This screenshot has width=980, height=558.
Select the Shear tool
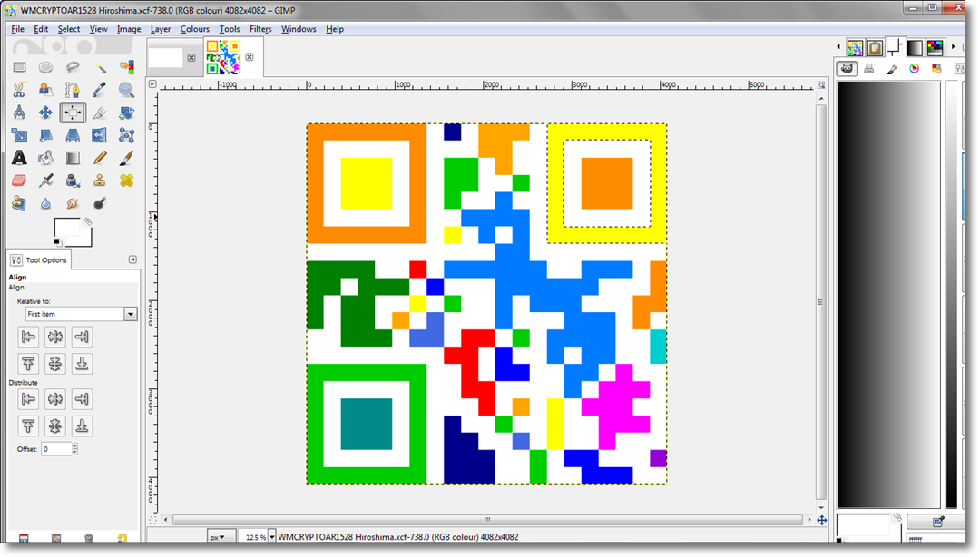tap(45, 135)
